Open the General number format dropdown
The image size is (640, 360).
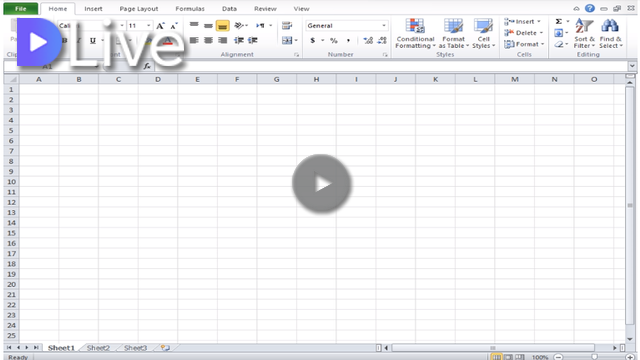[384, 26]
